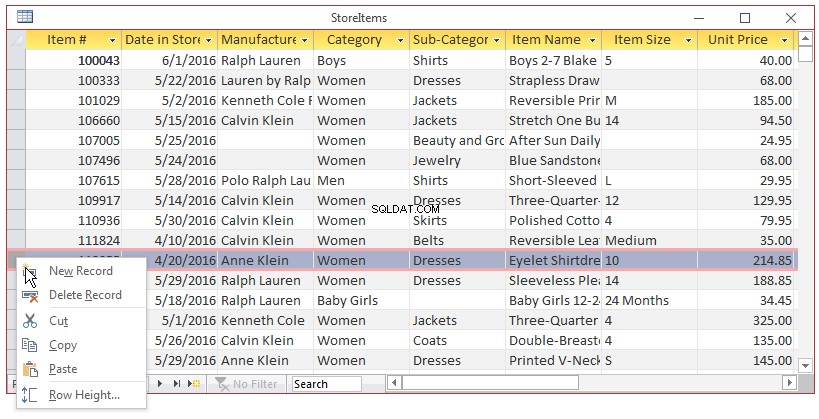Go to next record navigation arrow

(x=160, y=383)
